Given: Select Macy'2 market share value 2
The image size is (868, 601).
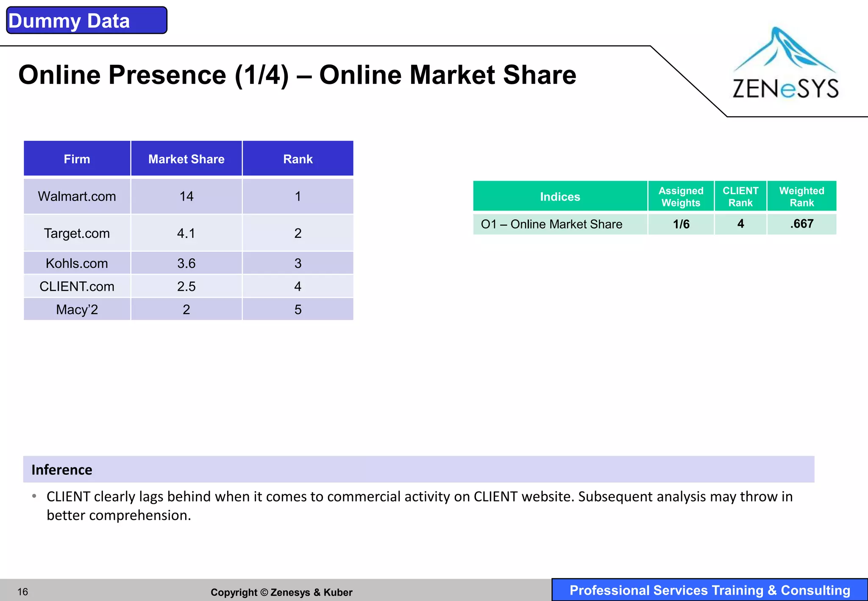Looking at the screenshot, I should click(186, 309).
